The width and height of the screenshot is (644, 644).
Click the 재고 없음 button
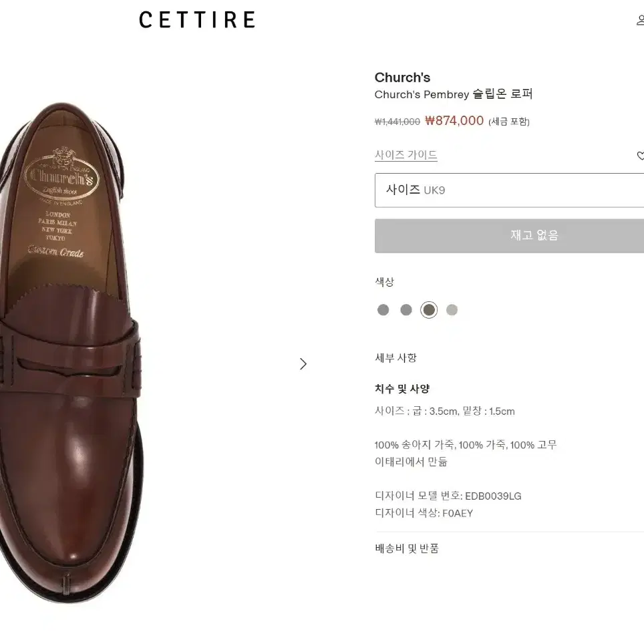(x=509, y=236)
